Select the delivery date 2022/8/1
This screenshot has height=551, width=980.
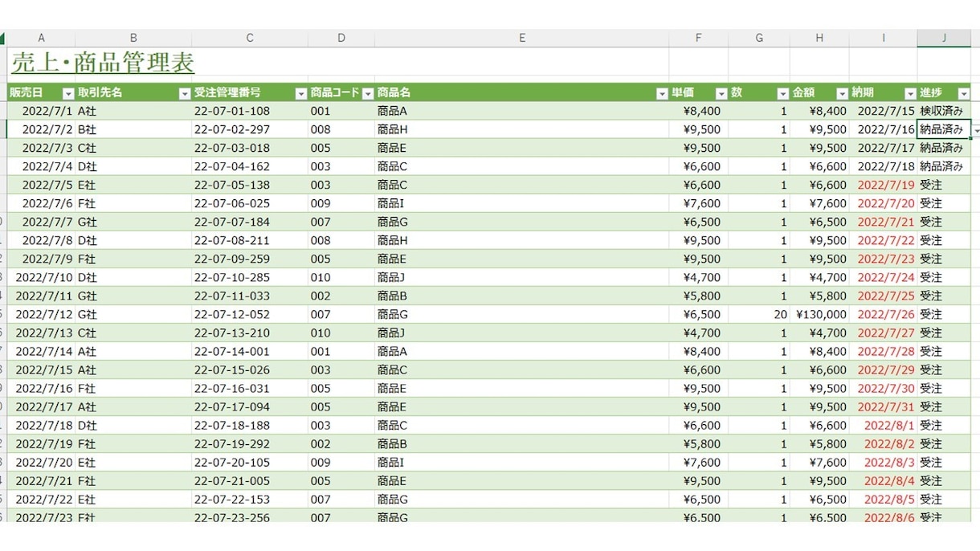(x=884, y=425)
